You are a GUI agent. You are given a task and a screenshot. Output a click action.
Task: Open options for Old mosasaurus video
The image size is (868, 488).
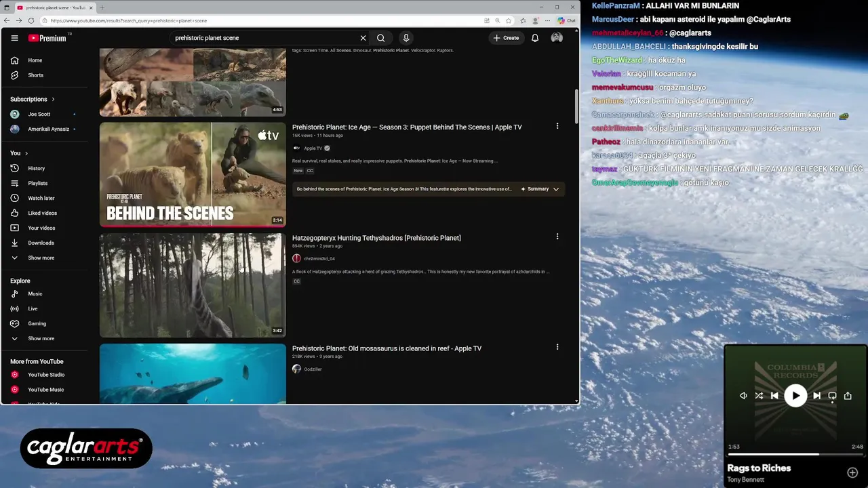[557, 347]
